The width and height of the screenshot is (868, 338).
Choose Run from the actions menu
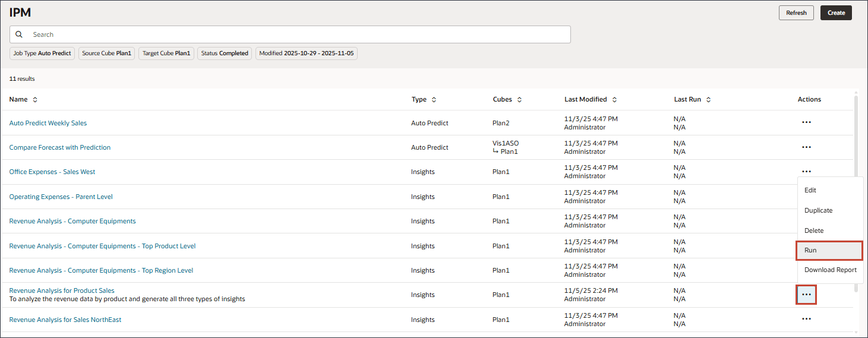tap(829, 251)
